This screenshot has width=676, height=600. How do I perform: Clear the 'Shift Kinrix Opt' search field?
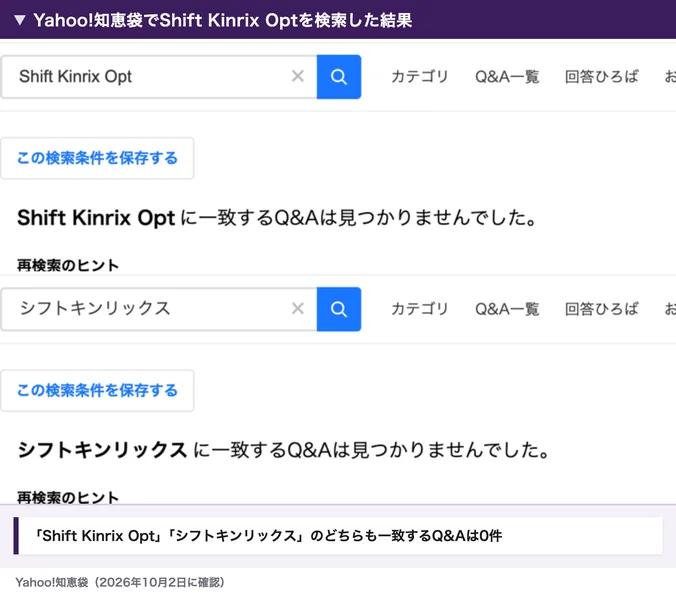click(297, 76)
